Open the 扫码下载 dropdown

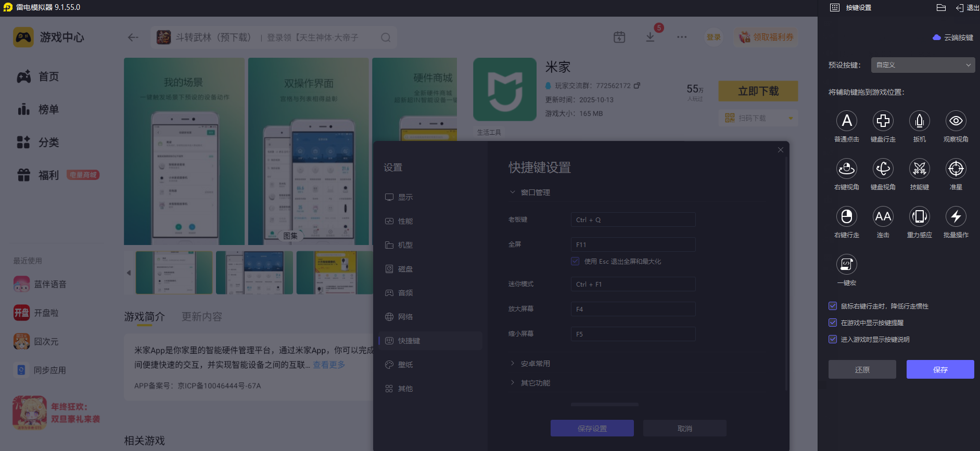pos(758,118)
